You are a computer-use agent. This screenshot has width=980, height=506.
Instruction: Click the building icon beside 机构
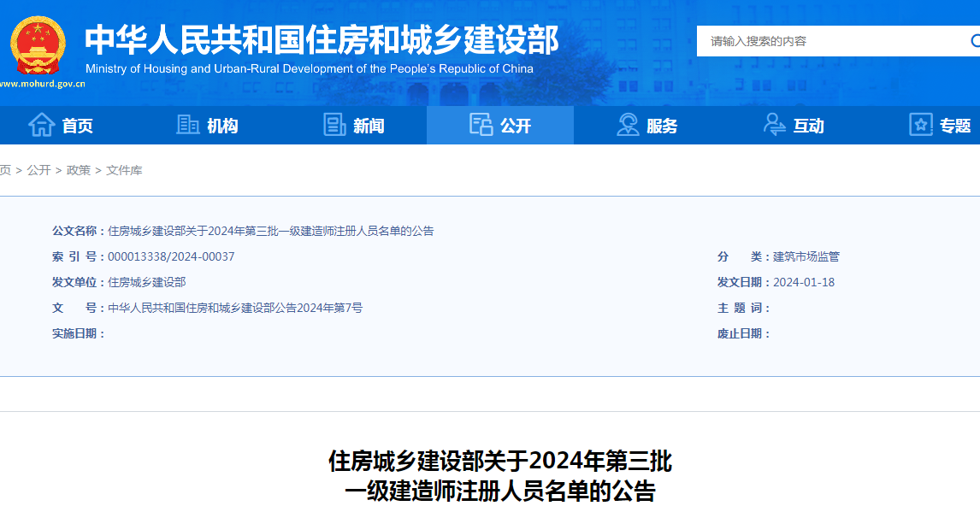188,125
